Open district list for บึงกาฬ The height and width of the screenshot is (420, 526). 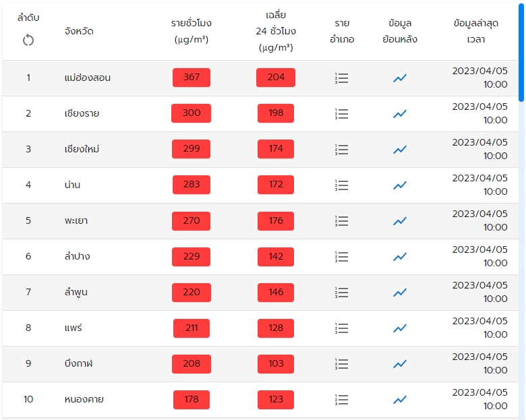[342, 364]
